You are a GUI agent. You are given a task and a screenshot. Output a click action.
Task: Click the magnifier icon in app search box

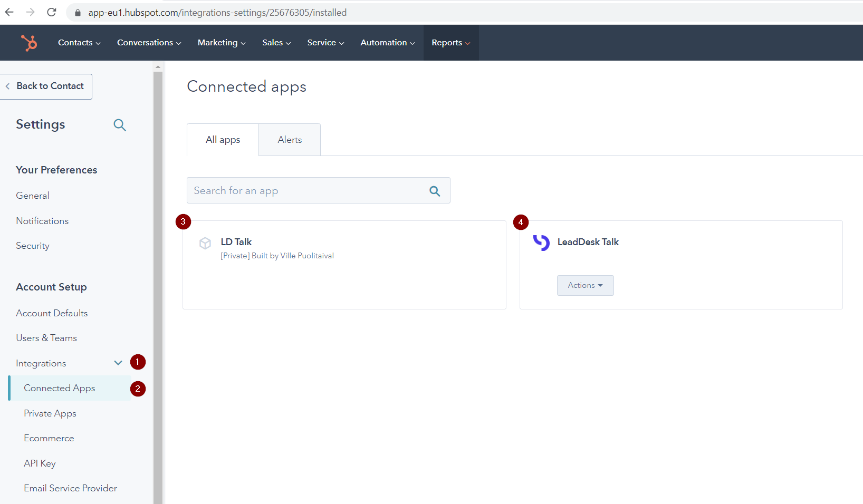[435, 191]
